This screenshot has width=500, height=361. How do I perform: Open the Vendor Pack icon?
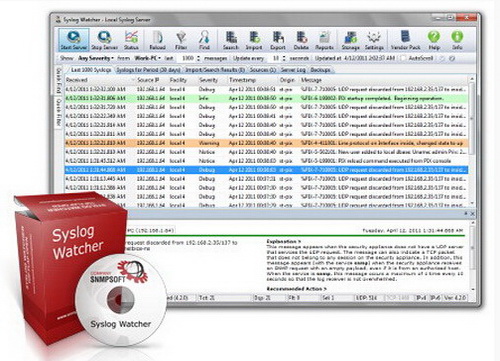click(x=405, y=40)
